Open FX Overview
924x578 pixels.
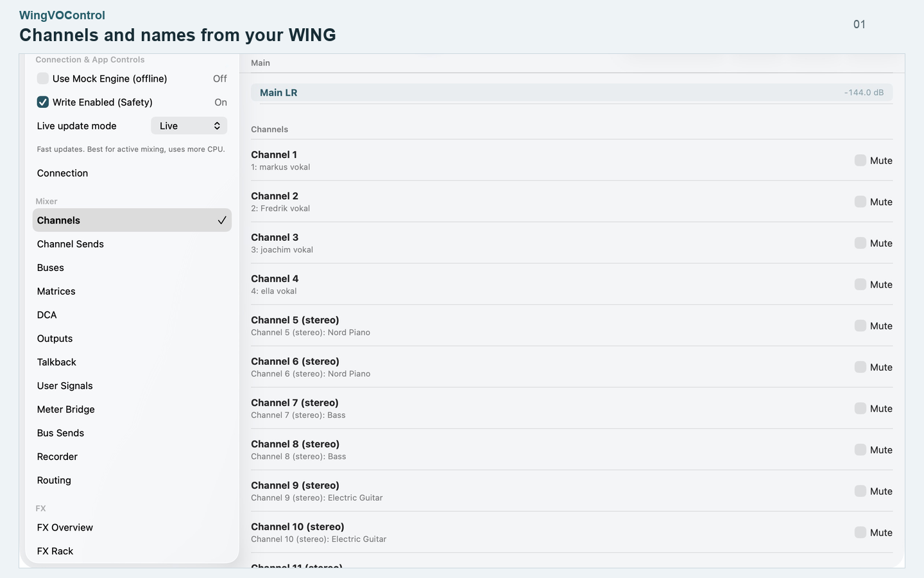pos(132,528)
